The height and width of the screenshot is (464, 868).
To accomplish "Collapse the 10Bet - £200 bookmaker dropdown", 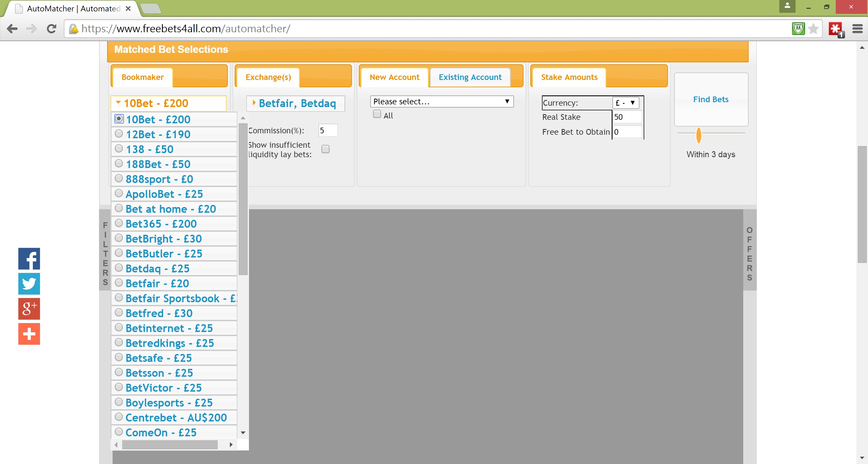I will click(x=168, y=103).
